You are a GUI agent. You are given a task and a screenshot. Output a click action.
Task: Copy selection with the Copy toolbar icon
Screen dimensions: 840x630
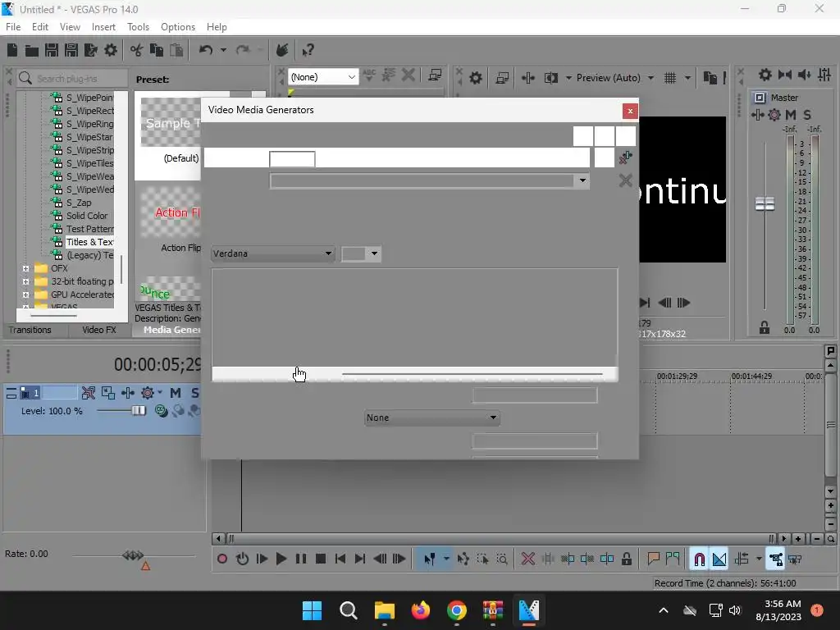(x=157, y=50)
